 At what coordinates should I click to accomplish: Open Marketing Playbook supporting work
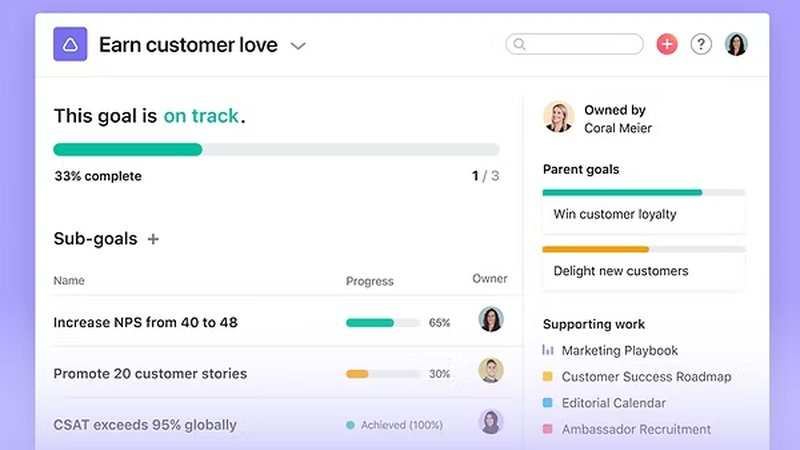[619, 351]
